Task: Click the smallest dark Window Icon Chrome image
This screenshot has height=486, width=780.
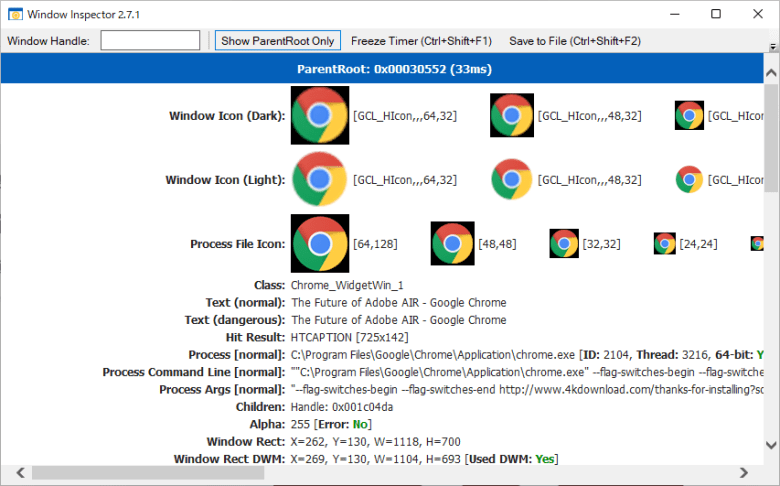Action: [x=689, y=115]
